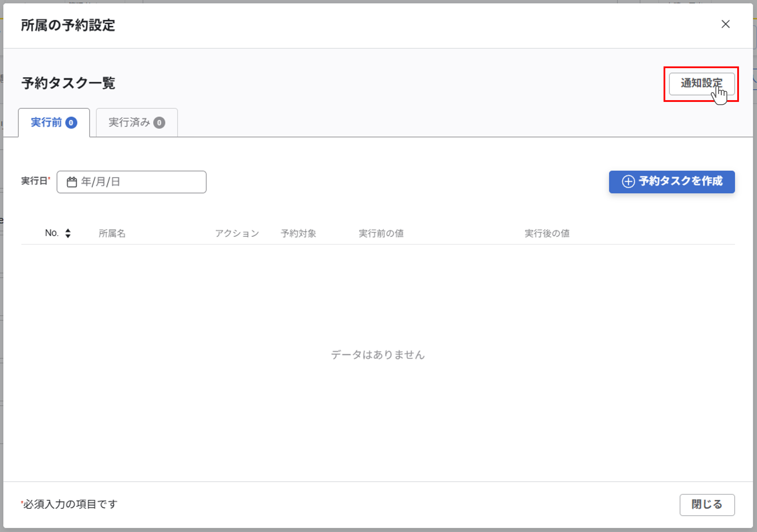This screenshot has height=532, width=757.
Task: Click the 実行日 date input field
Action: coord(139,182)
